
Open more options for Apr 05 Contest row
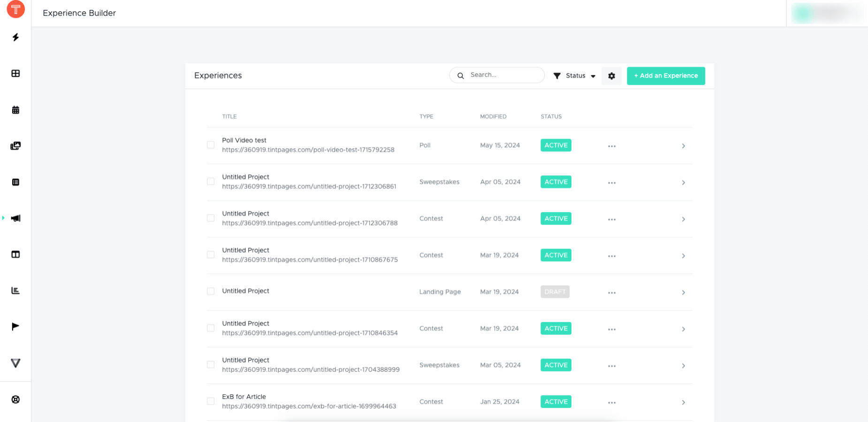point(612,219)
